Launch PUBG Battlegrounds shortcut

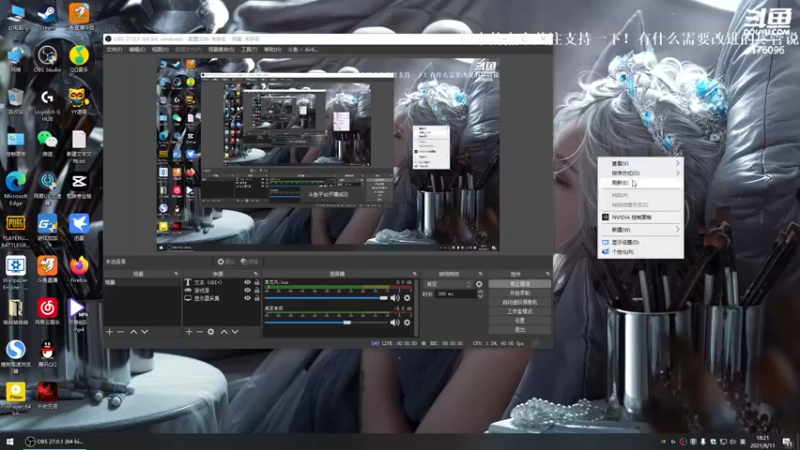pos(15,231)
